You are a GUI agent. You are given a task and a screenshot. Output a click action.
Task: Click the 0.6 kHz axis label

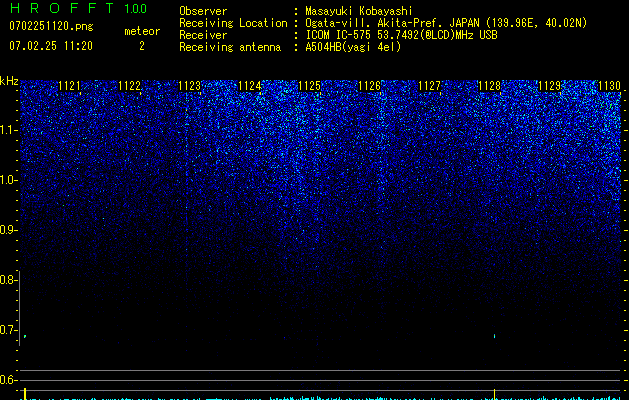[x=8, y=380]
